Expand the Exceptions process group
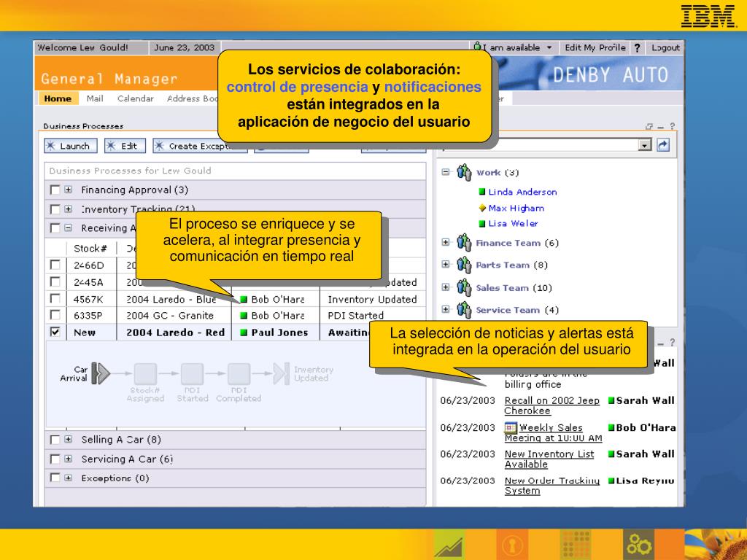Viewport: 747px width, 560px height. pyautogui.click(x=69, y=478)
